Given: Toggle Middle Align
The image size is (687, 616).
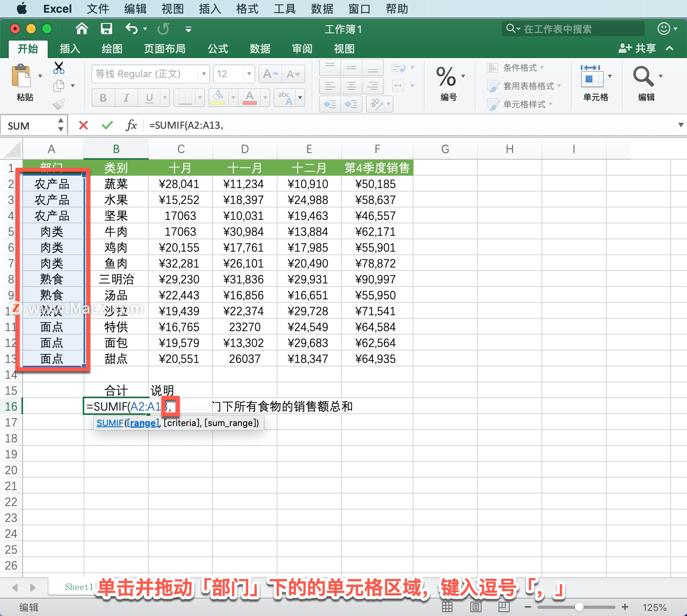Looking at the screenshot, I should pos(351,68).
